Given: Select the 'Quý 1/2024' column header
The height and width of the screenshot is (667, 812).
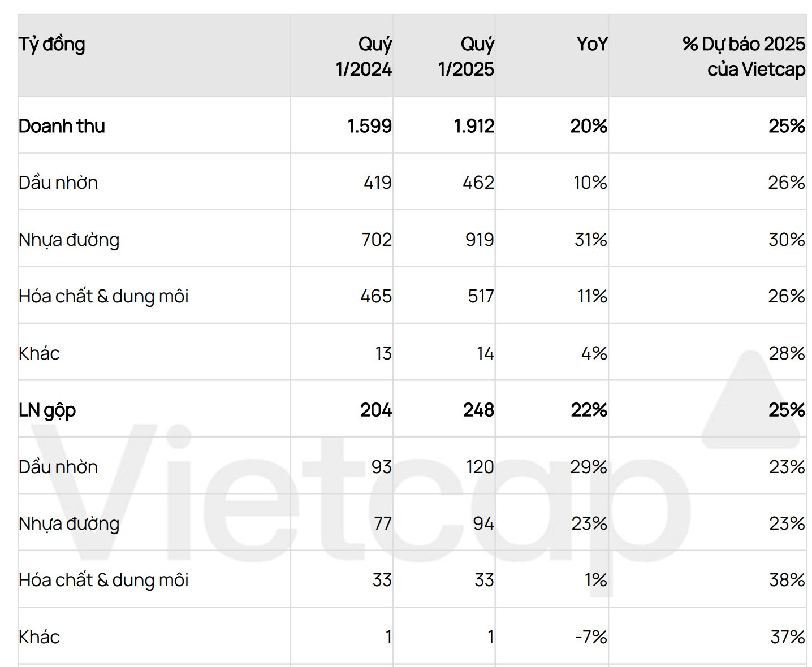Looking at the screenshot, I should [x=364, y=56].
